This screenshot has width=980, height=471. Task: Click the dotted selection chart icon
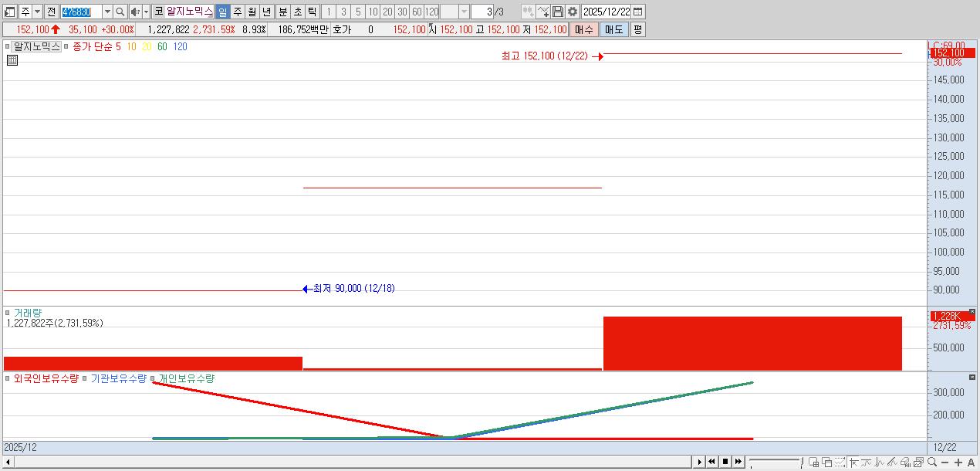tap(840, 462)
